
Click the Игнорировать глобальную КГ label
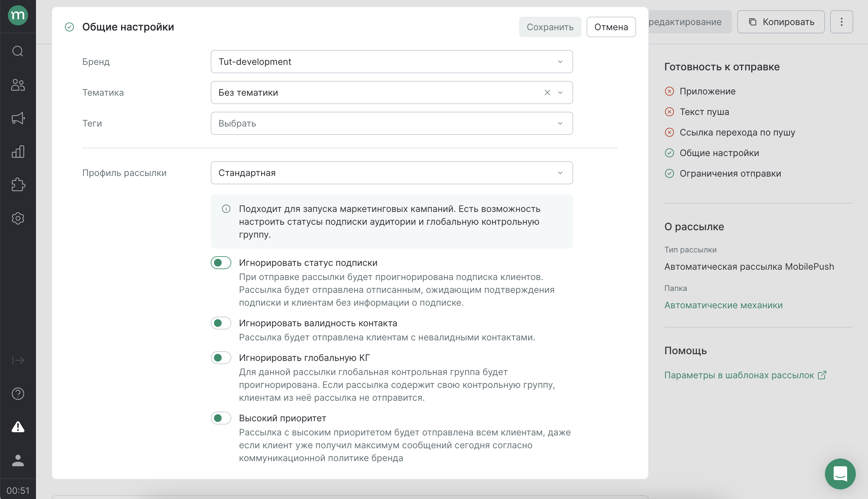point(304,358)
